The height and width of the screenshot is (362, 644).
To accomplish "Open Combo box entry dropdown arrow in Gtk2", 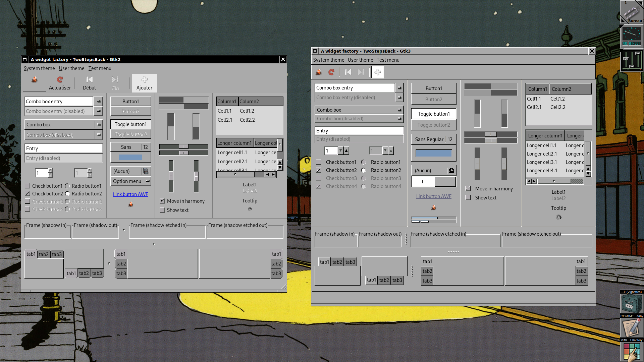I will click(98, 101).
